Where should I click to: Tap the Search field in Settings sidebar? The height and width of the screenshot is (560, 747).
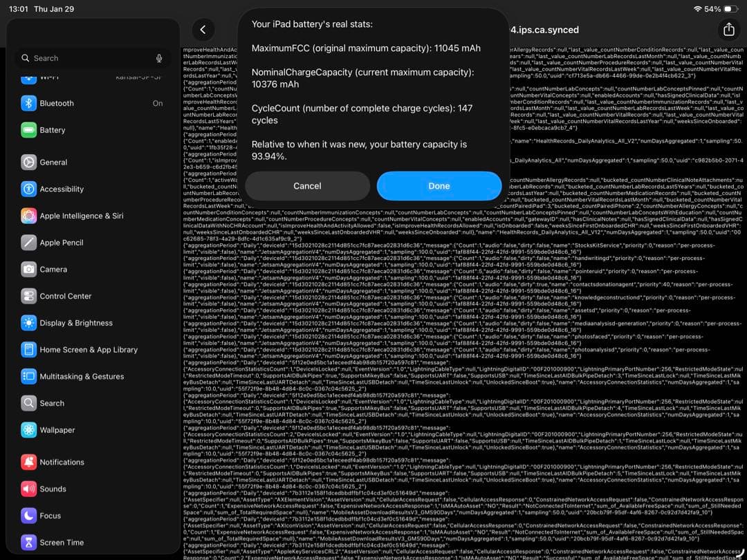point(83,59)
